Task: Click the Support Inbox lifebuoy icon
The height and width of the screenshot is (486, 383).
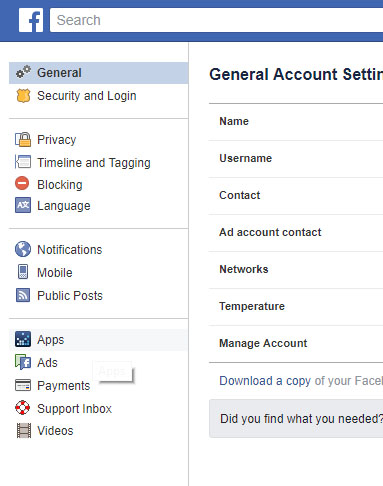Action: pyautogui.click(x=23, y=408)
